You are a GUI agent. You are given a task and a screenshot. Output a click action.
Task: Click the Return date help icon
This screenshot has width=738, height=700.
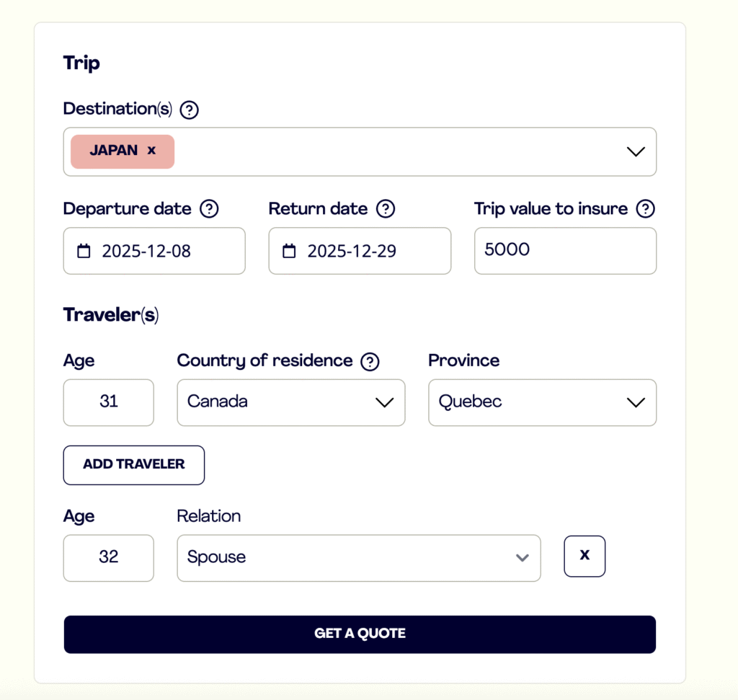(386, 209)
